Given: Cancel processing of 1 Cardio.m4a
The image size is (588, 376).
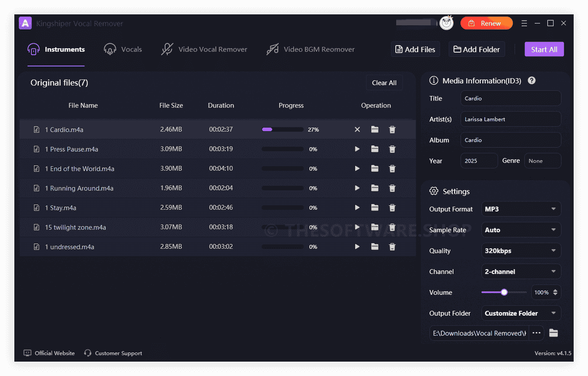Looking at the screenshot, I should (x=357, y=129).
